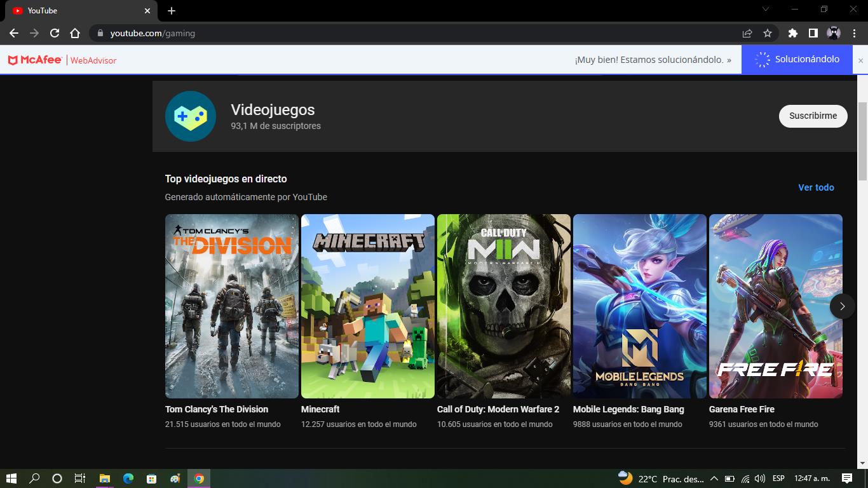Open the Minecraft game thumbnail
The image size is (868, 488).
[x=367, y=306]
